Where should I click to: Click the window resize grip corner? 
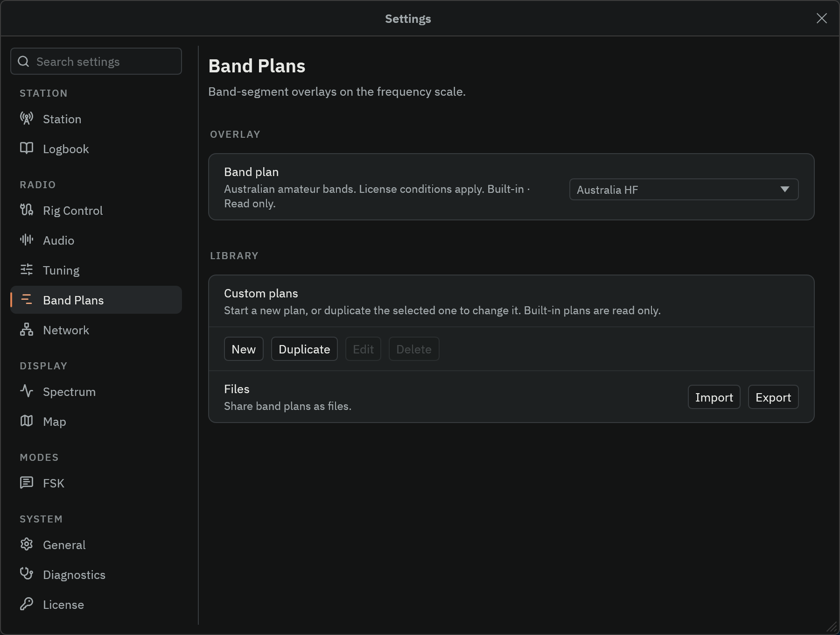click(832, 627)
